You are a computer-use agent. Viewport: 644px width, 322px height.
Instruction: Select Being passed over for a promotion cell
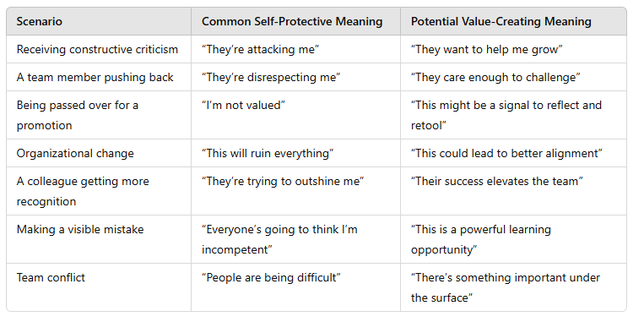click(x=99, y=115)
